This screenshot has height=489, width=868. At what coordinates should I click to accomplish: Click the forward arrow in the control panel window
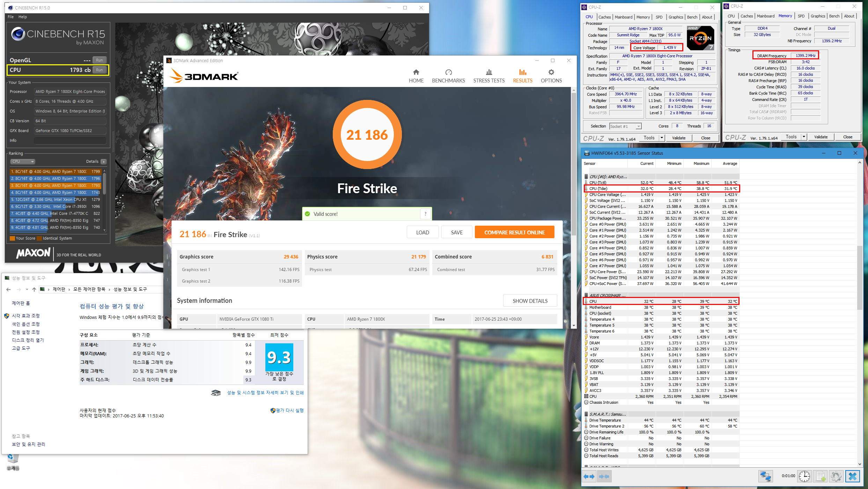tap(19, 289)
